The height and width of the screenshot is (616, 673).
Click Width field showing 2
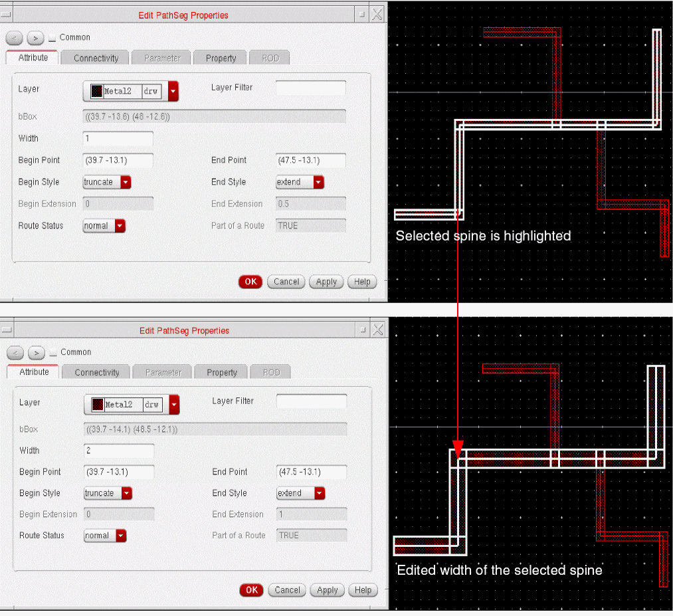pyautogui.click(x=118, y=451)
